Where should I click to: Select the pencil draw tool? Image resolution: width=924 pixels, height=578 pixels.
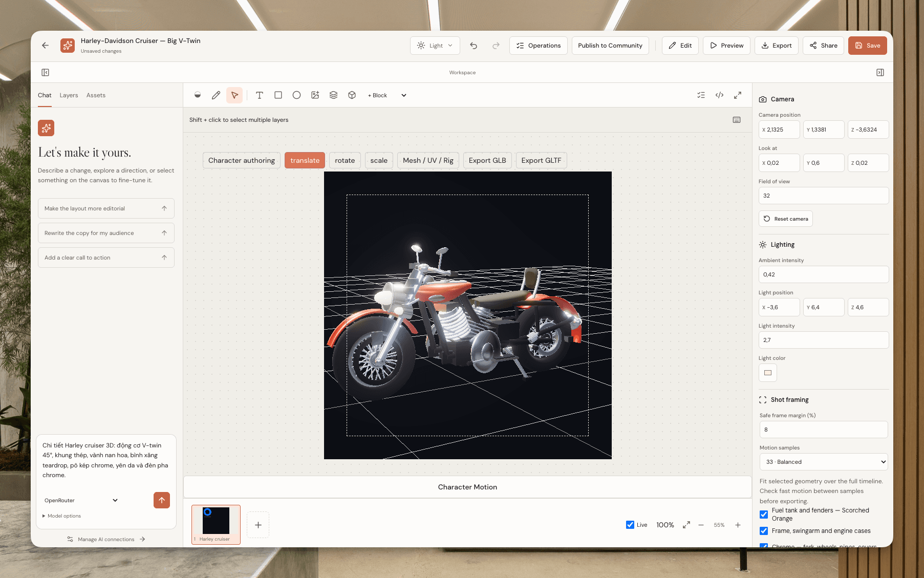click(216, 95)
